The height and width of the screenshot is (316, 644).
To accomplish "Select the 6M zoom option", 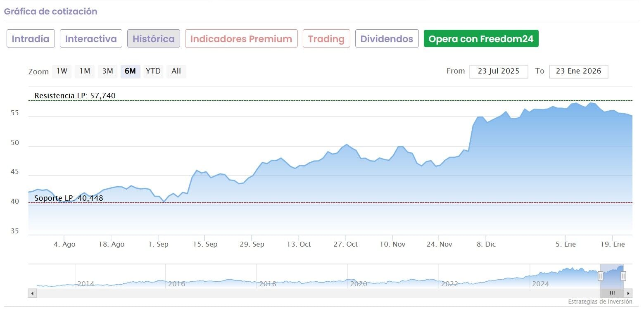I will [x=130, y=71].
